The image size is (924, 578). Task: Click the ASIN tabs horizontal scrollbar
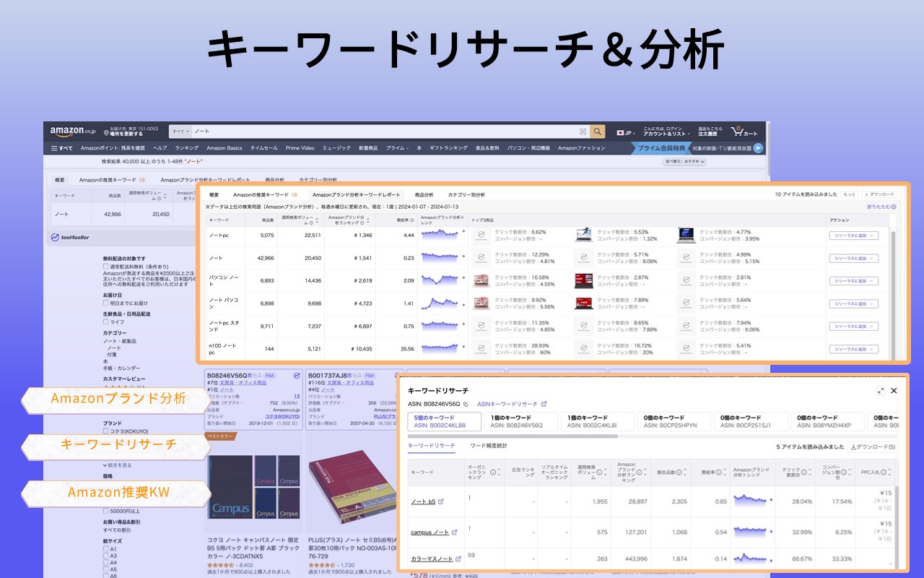point(513,436)
